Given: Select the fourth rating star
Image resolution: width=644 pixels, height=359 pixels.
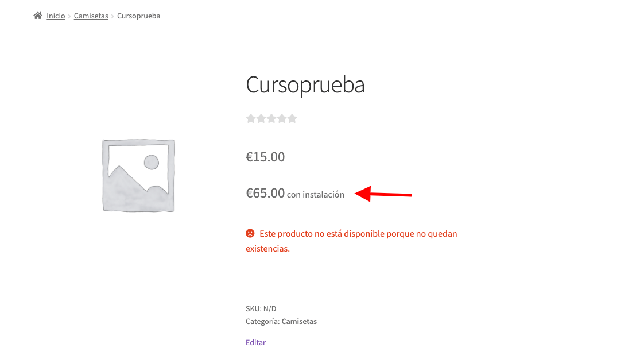Looking at the screenshot, I should [x=282, y=118].
